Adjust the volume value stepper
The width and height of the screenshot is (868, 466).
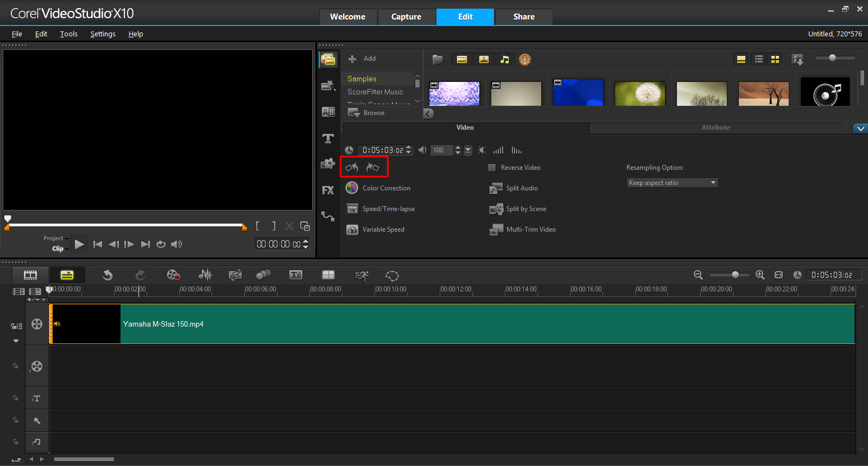tap(458, 150)
